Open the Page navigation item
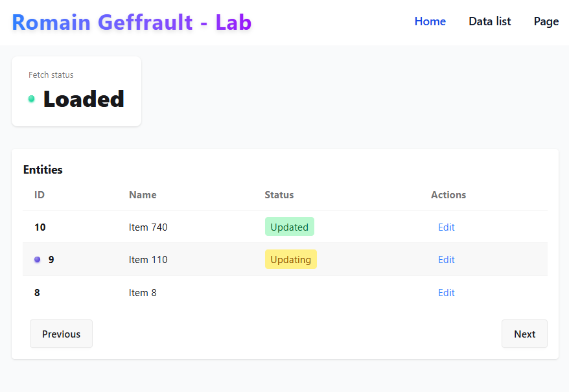The image size is (569, 392). point(546,22)
